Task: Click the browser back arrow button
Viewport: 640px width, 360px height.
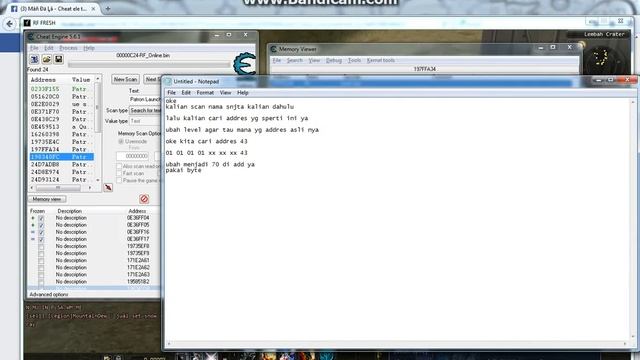Action: (10, 24)
